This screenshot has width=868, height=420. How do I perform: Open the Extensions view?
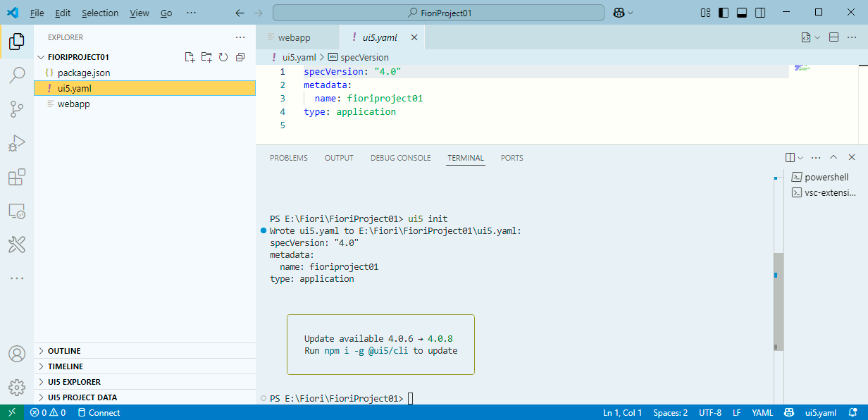coord(16,177)
